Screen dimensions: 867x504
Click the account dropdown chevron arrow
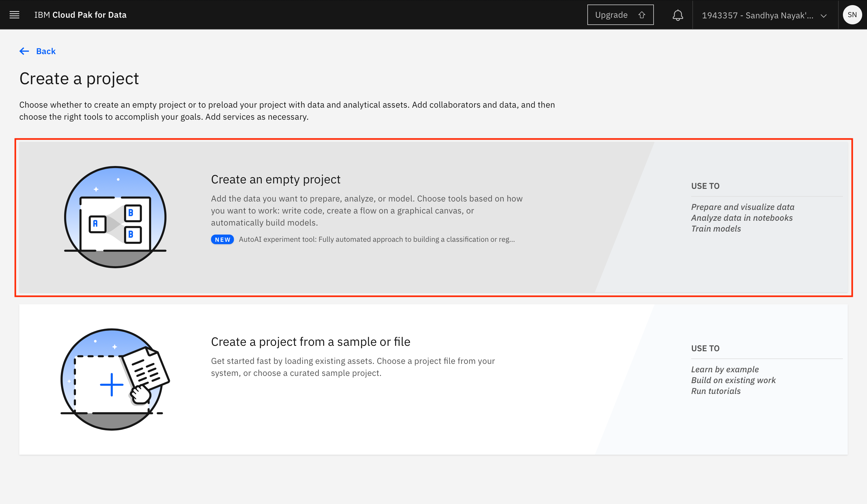pyautogui.click(x=823, y=16)
